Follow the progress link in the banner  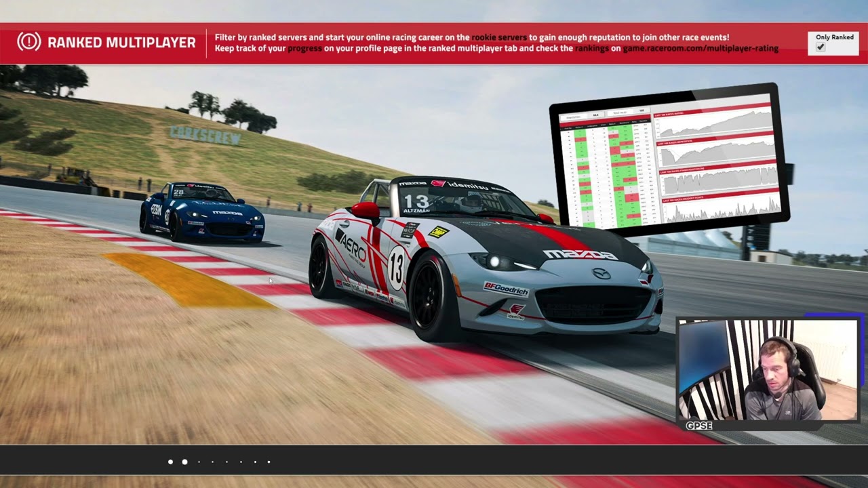304,49
